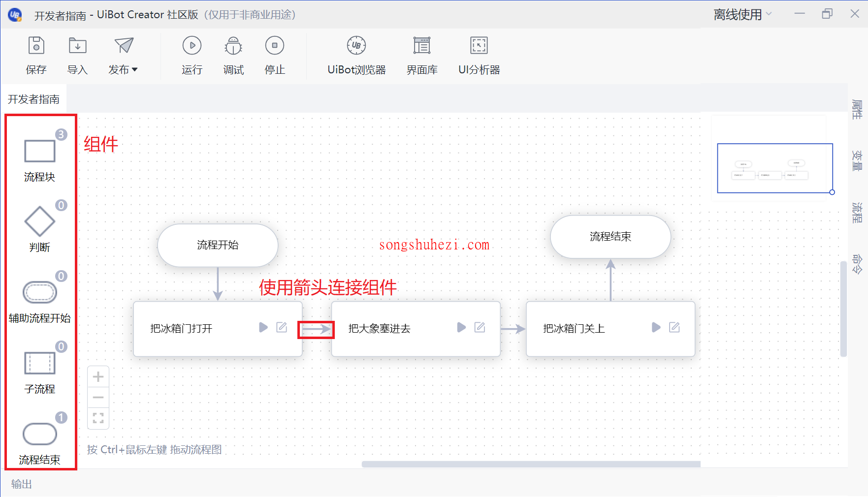Click the vertical scrollbar on right side
Image resolution: width=868 pixels, height=497 pixels.
(x=843, y=309)
